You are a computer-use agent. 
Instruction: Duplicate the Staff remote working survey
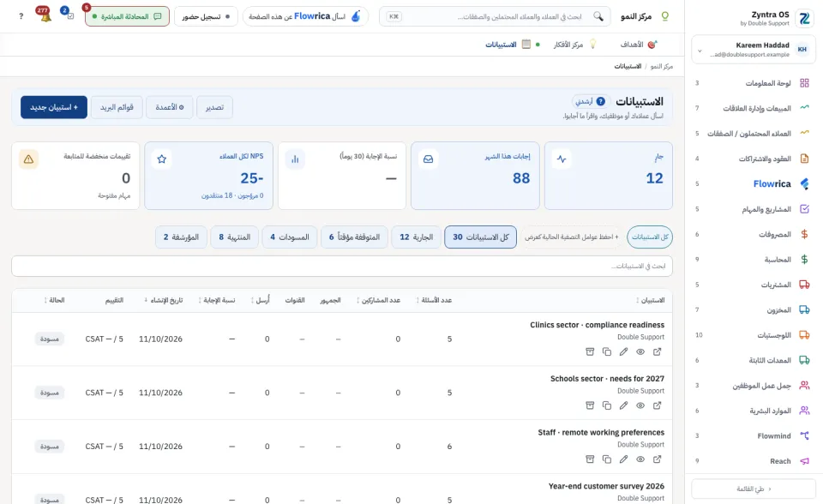tap(607, 459)
